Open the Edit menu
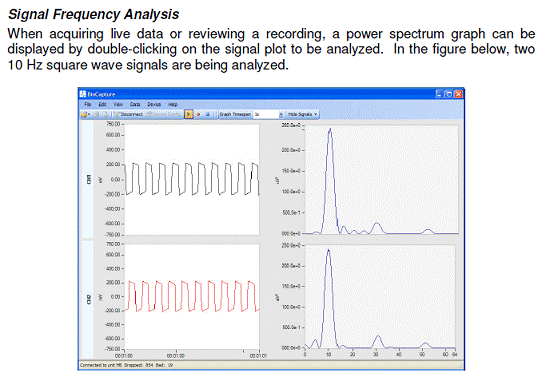This screenshot has width=546, height=381. [x=102, y=104]
